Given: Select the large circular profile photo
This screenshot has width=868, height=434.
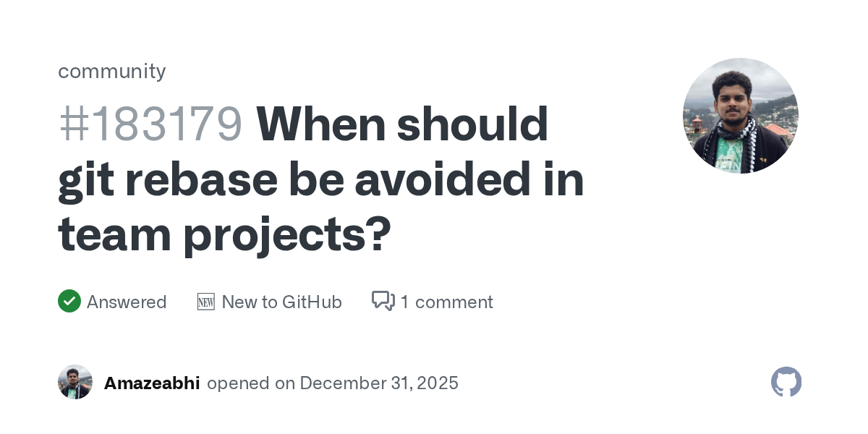Looking at the screenshot, I should [740, 116].
